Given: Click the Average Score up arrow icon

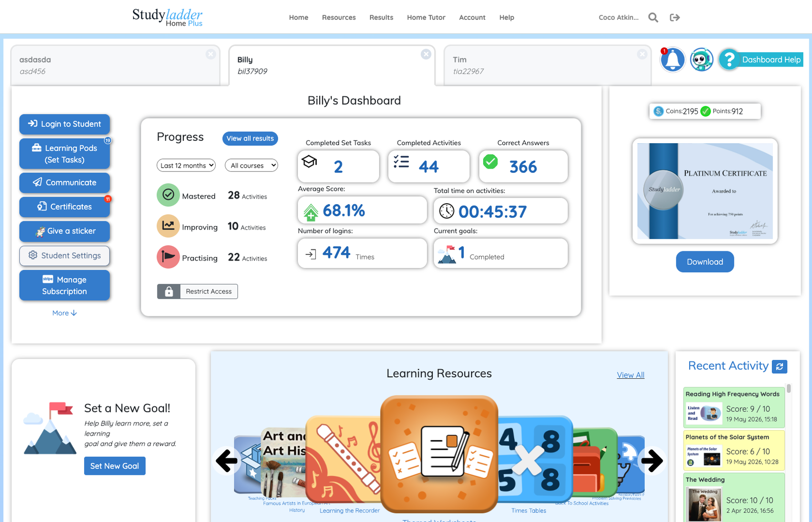Looking at the screenshot, I should 311,213.
